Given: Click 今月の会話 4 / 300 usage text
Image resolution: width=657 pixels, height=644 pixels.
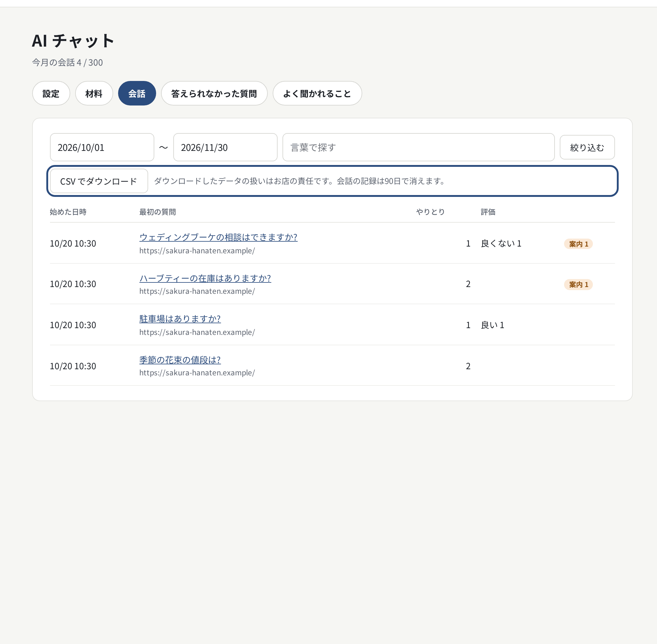Looking at the screenshot, I should 67,63.
